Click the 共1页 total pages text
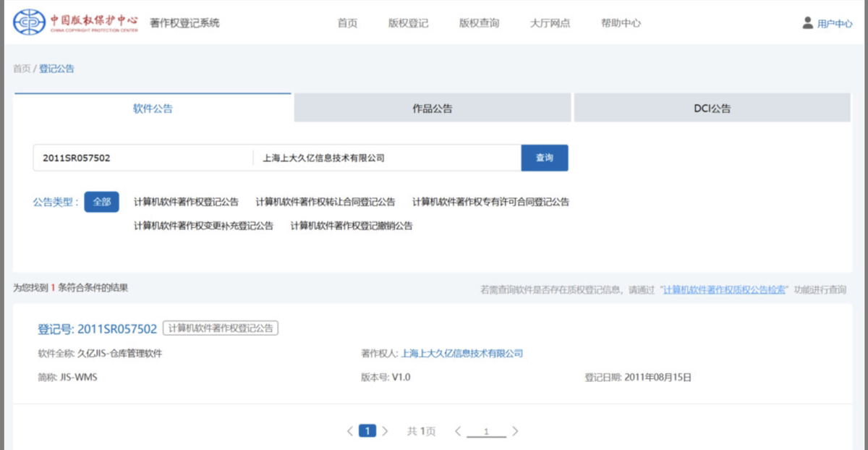Screen dimensions: 868x450 421,431
